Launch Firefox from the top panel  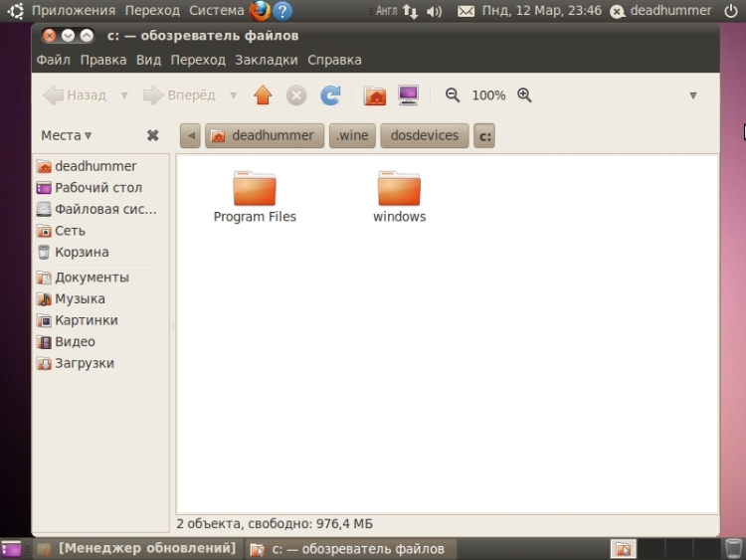pos(261,11)
